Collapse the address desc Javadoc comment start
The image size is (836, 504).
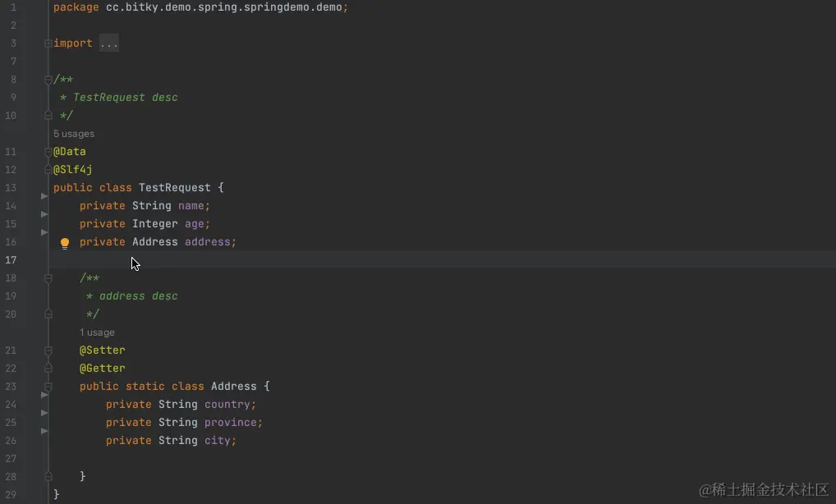tap(48, 278)
